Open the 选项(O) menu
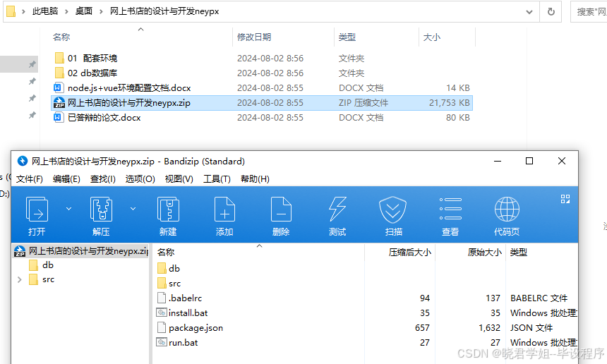This screenshot has height=364, width=607. (x=140, y=178)
